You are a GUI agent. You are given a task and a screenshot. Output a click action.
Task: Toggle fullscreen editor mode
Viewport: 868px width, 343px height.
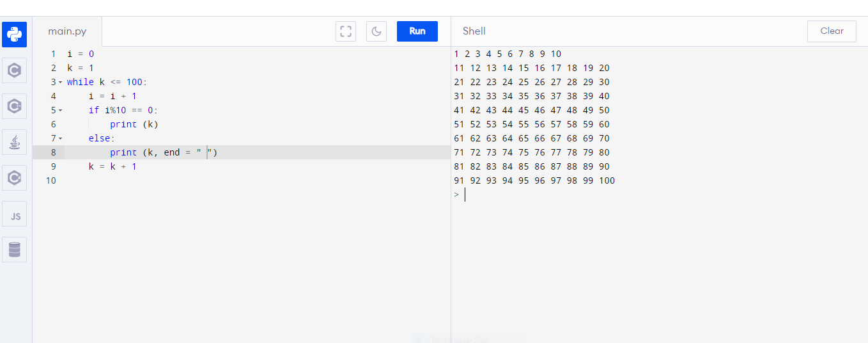tap(346, 31)
